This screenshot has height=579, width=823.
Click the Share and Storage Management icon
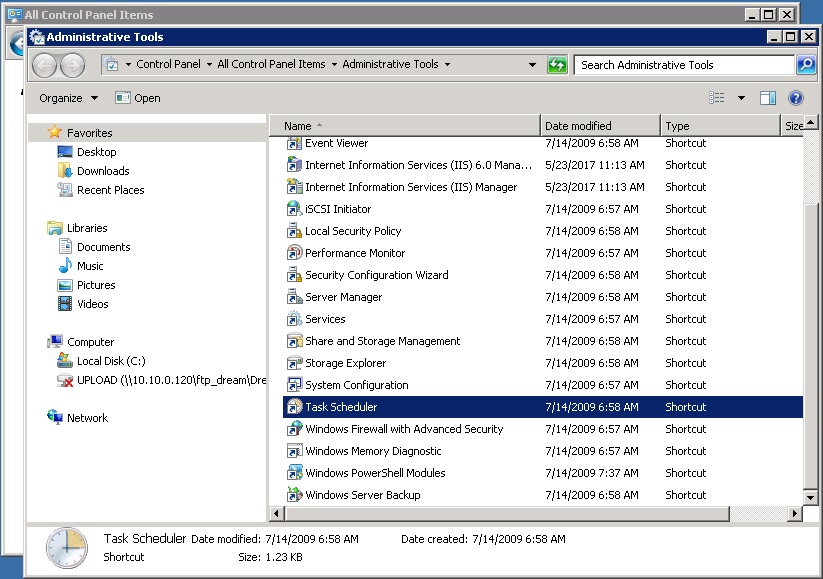294,341
